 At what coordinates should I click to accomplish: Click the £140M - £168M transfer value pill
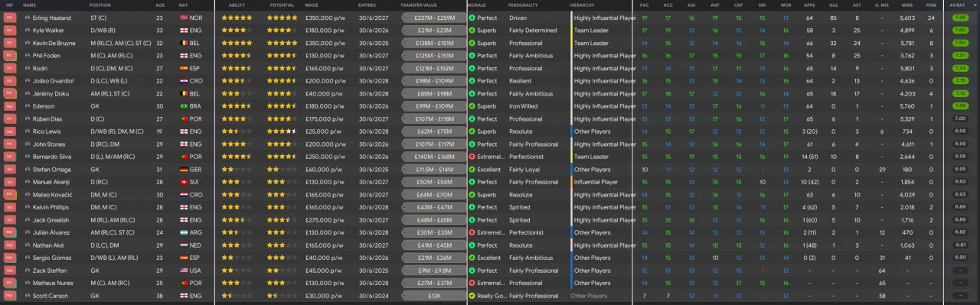[434, 157]
